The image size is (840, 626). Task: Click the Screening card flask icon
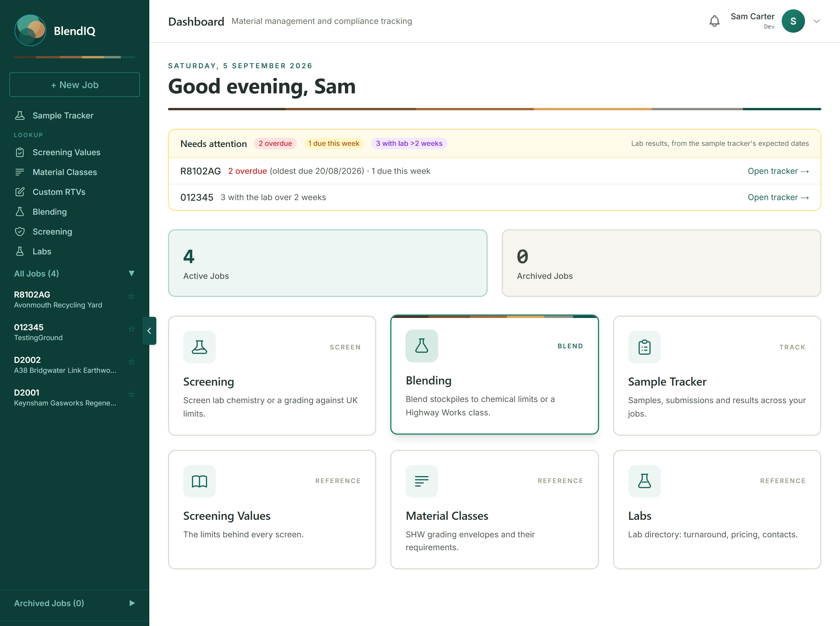tap(199, 347)
